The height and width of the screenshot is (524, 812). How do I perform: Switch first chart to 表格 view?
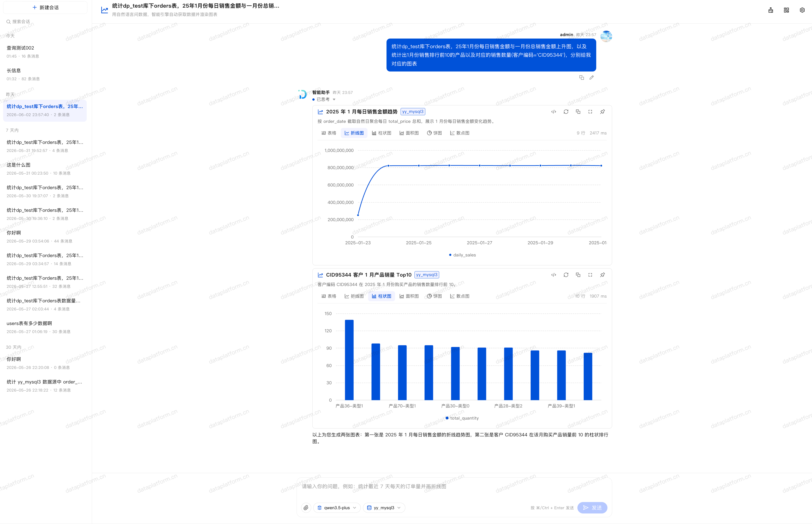click(329, 133)
